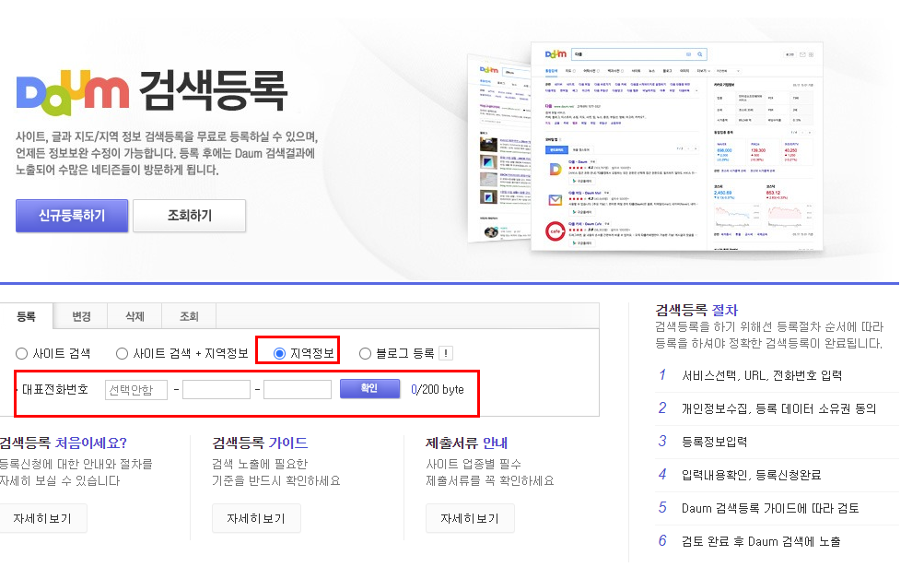Click the 대표전화번호 label
Screen dimensions: 924x567
[54, 389]
